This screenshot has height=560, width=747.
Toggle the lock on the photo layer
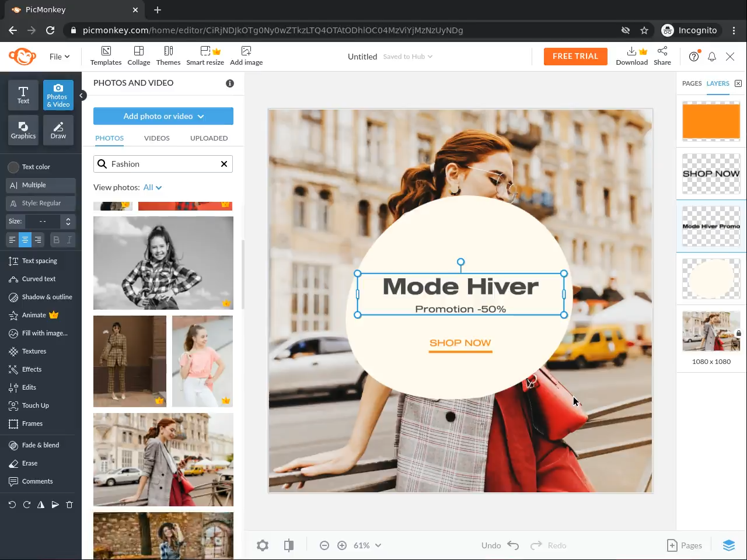click(738, 333)
